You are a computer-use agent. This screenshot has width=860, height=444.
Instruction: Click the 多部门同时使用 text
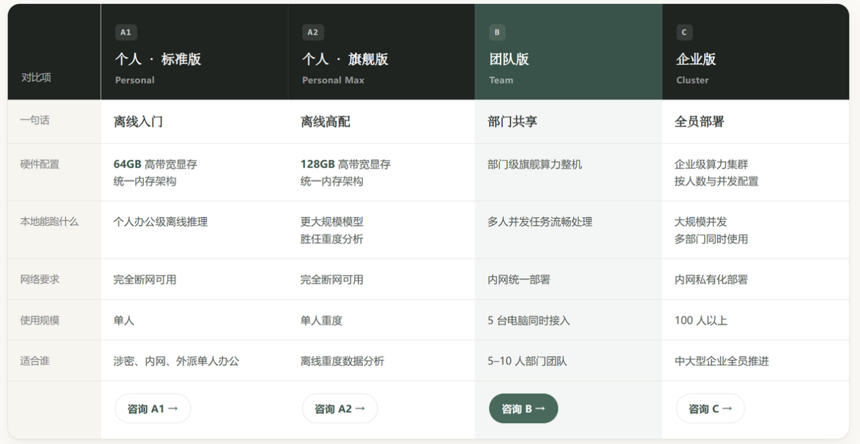pyautogui.click(x=711, y=239)
